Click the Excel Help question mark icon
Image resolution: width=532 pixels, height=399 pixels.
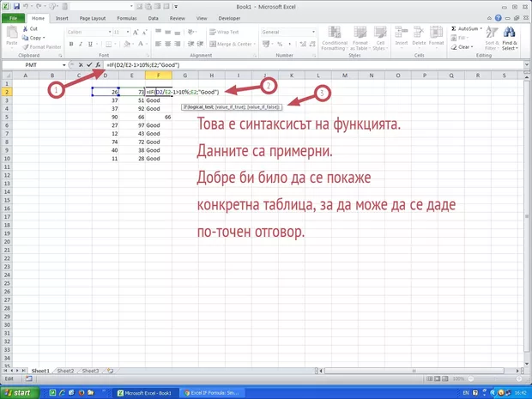point(498,18)
